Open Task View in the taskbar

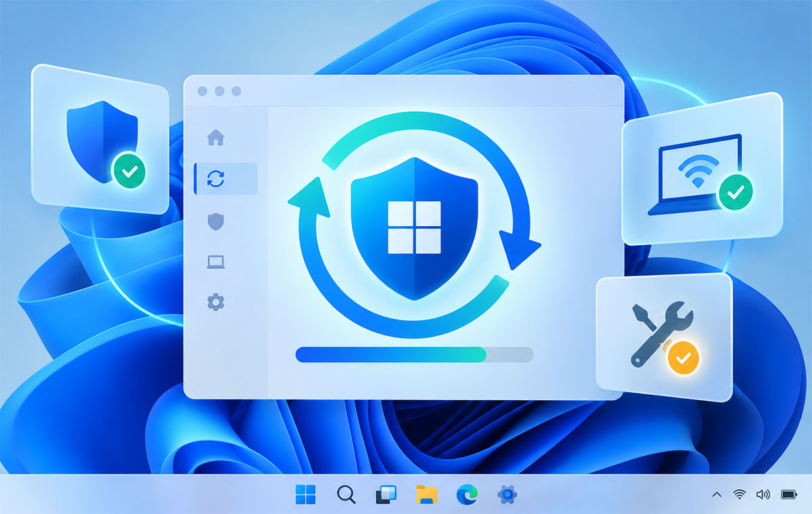386,495
